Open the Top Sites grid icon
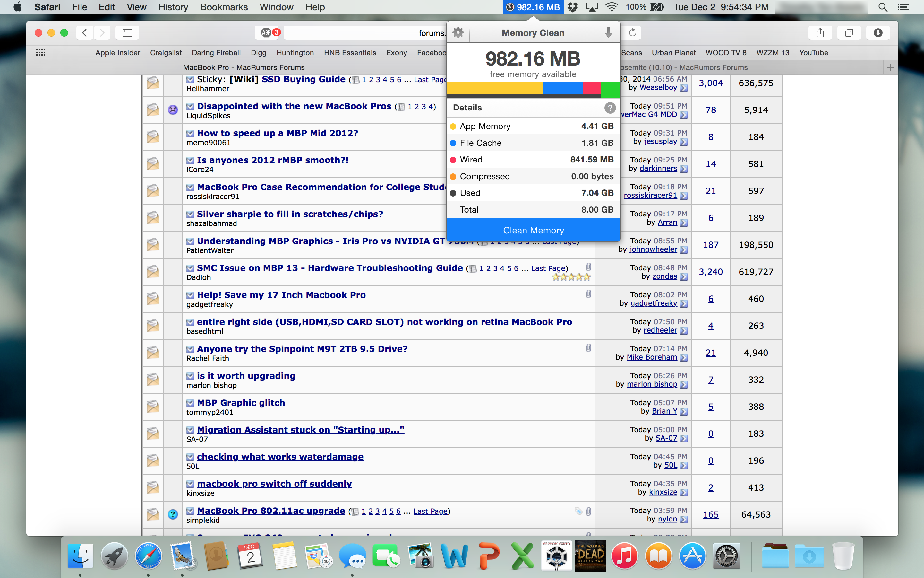This screenshot has height=578, width=924. [x=40, y=53]
